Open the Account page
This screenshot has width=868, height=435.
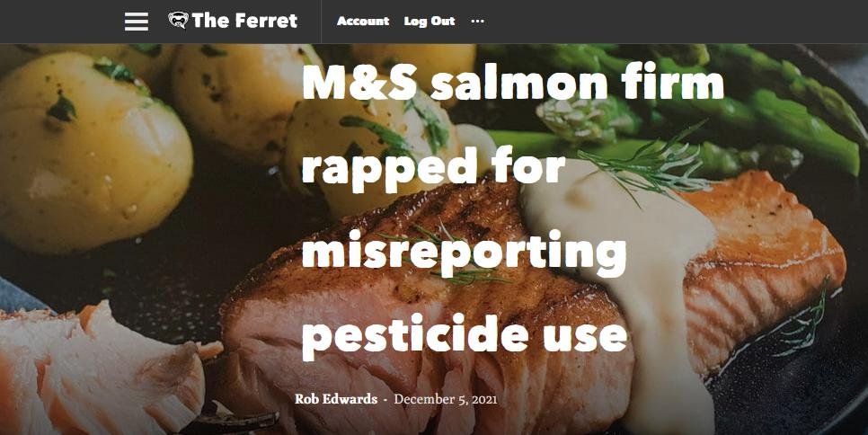point(363,21)
